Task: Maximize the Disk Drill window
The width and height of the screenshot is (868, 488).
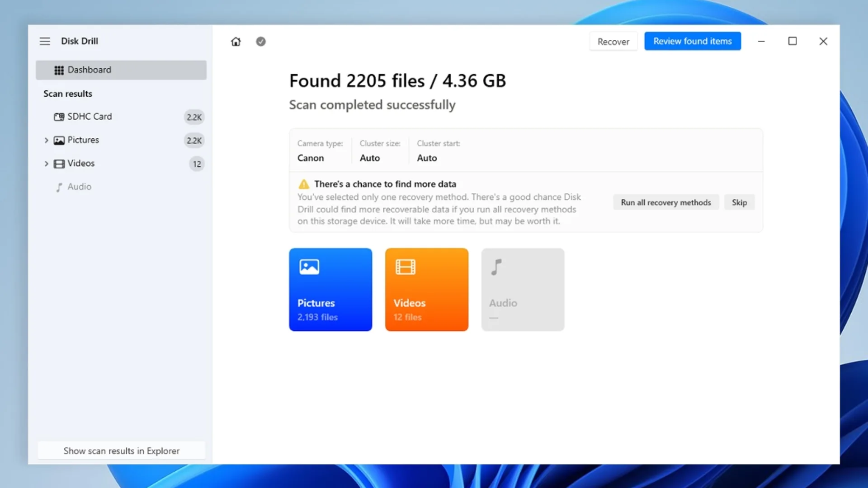Action: tap(793, 41)
